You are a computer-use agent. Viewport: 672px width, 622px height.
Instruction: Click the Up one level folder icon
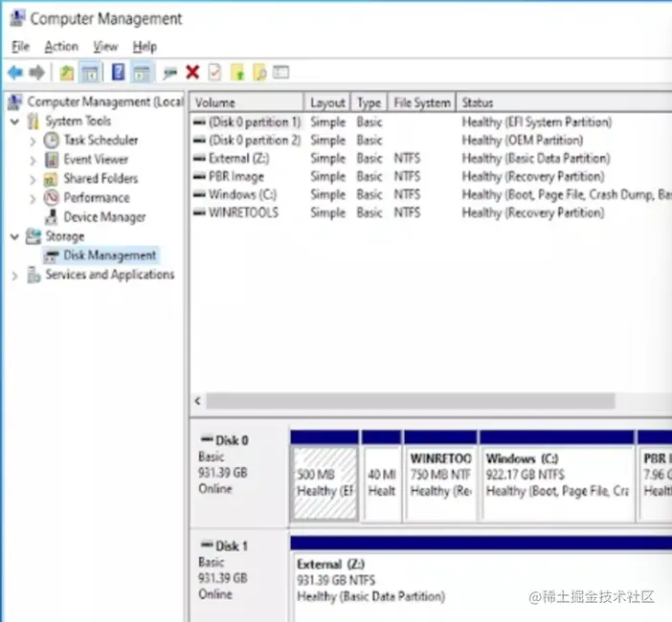pos(66,73)
